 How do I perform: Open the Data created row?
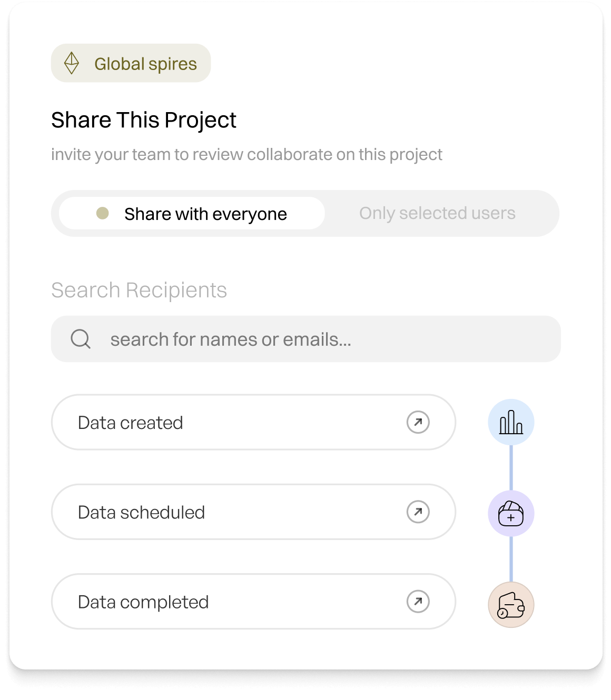point(253,422)
